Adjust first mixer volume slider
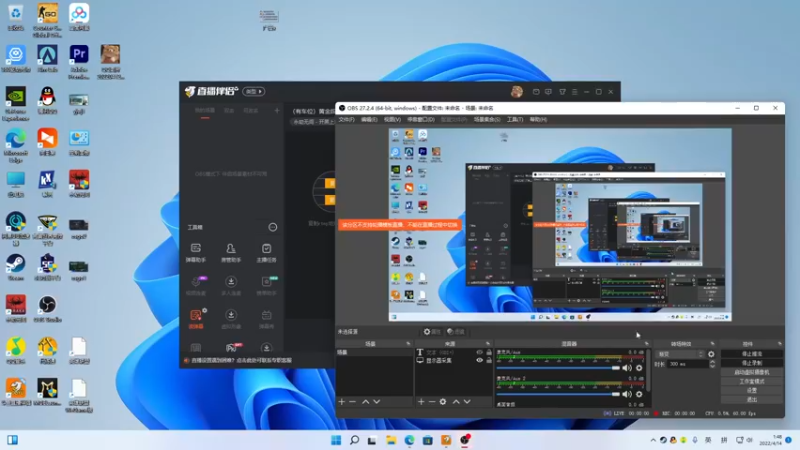Screen dimensions: 800x450 (558, 368)
